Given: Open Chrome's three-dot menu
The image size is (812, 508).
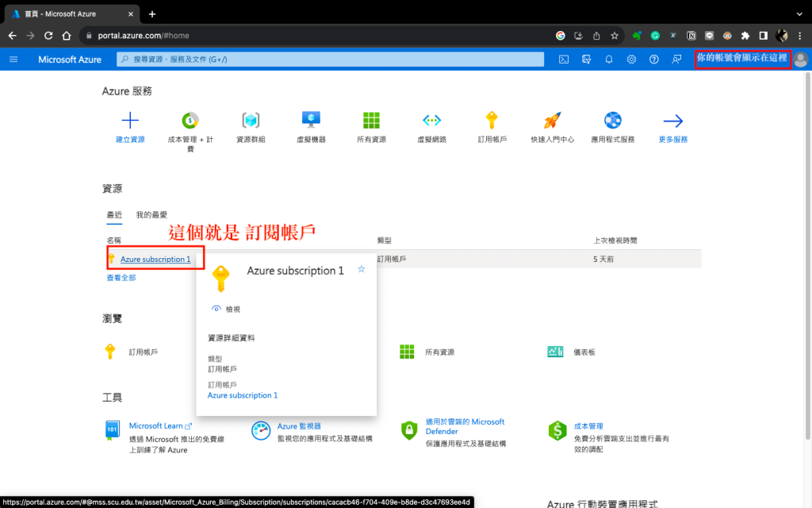Looking at the screenshot, I should coord(800,36).
